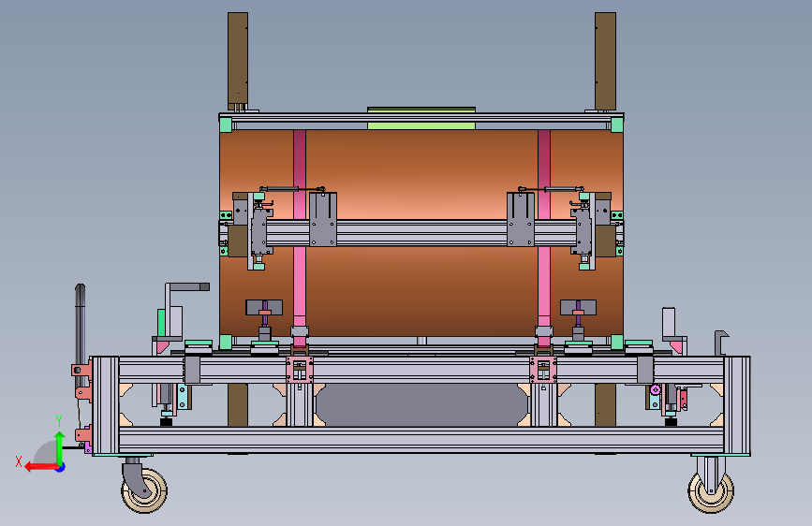Select the left pink square mounting bracket

300,370
